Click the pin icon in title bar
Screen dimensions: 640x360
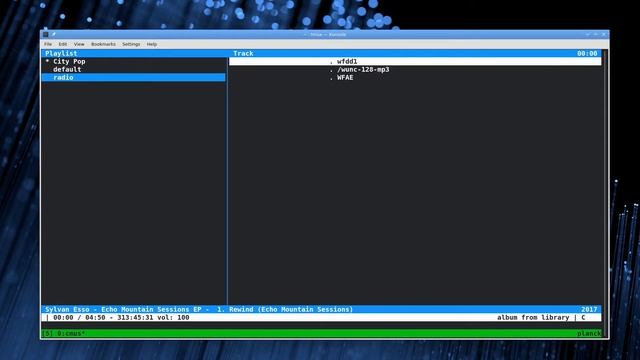click(53, 35)
